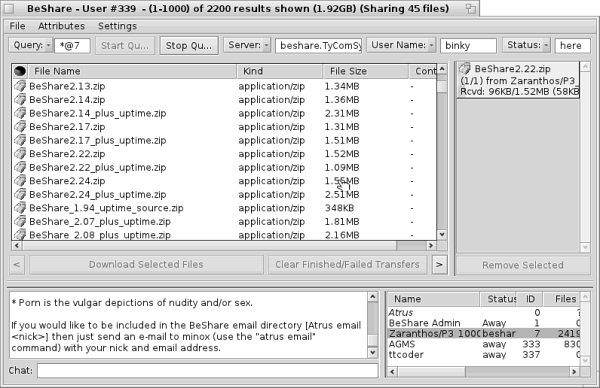Click the icon next to BeShare_2.07_plus_uptime.zip
This screenshot has height=388, width=600.
(x=20, y=221)
